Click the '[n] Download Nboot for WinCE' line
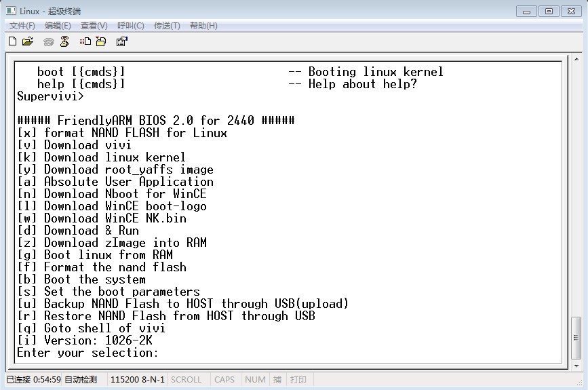This screenshot has width=588, height=390. pos(112,194)
